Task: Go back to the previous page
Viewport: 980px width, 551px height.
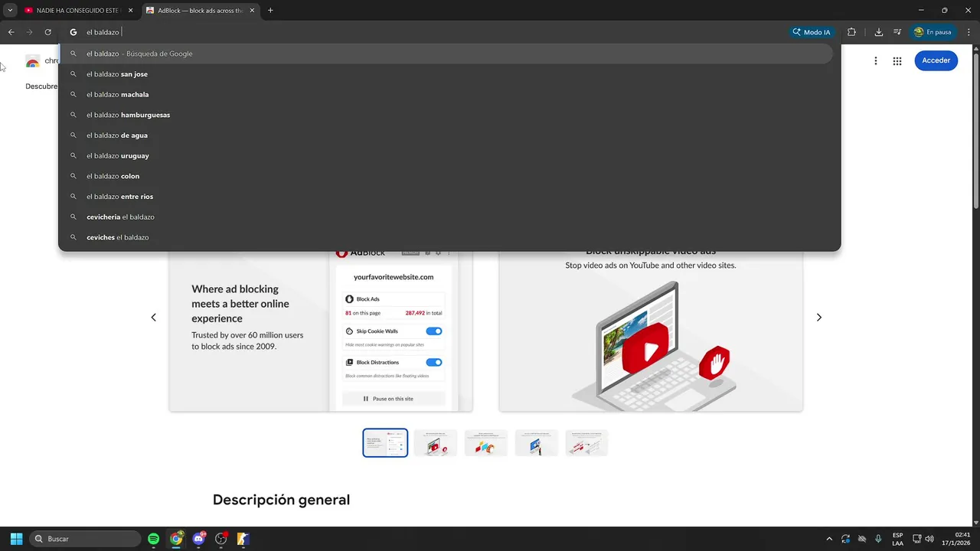Action: [11, 32]
